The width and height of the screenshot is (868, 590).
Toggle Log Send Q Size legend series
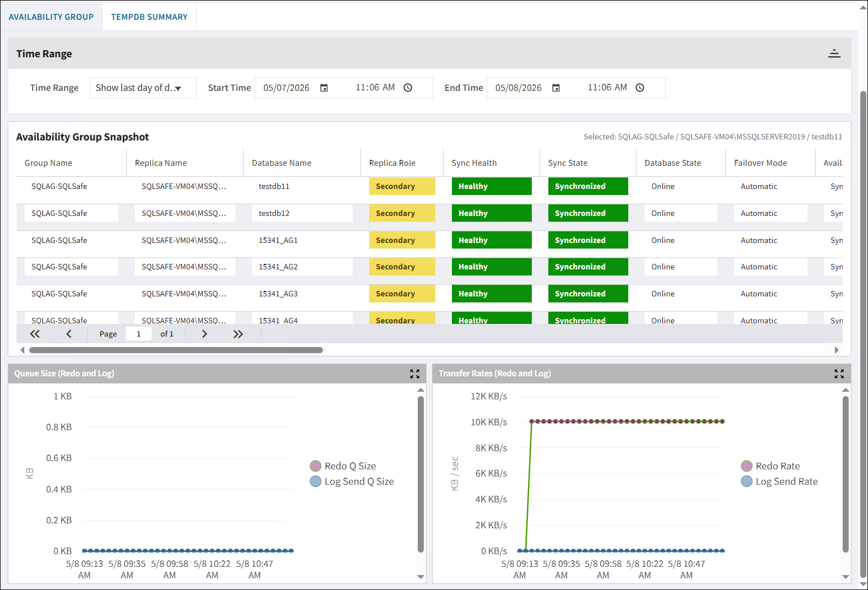[352, 481]
